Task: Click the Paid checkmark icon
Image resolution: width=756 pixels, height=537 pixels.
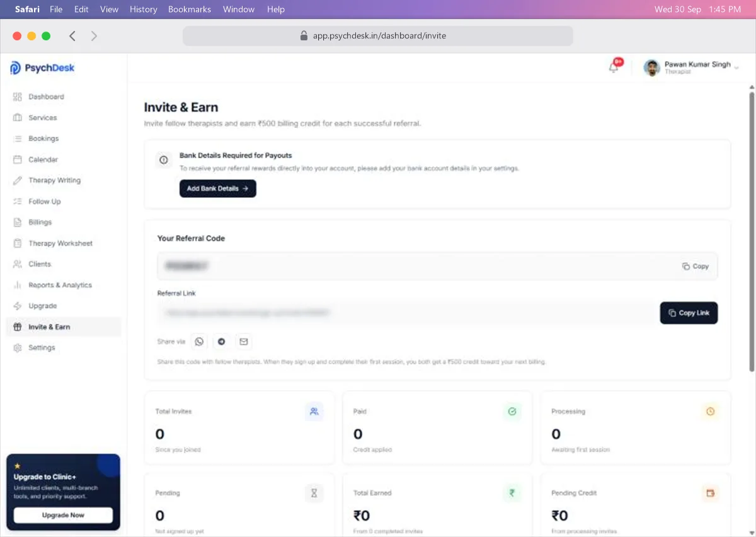Action: tap(512, 412)
